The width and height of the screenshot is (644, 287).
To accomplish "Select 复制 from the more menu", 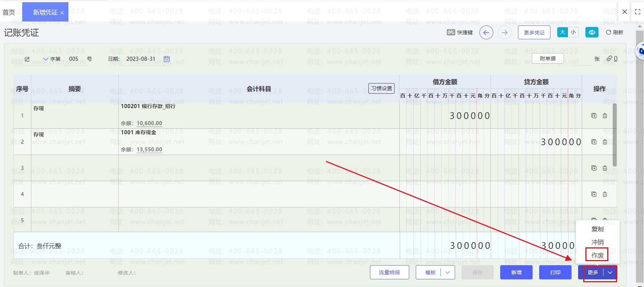I will [x=597, y=229].
